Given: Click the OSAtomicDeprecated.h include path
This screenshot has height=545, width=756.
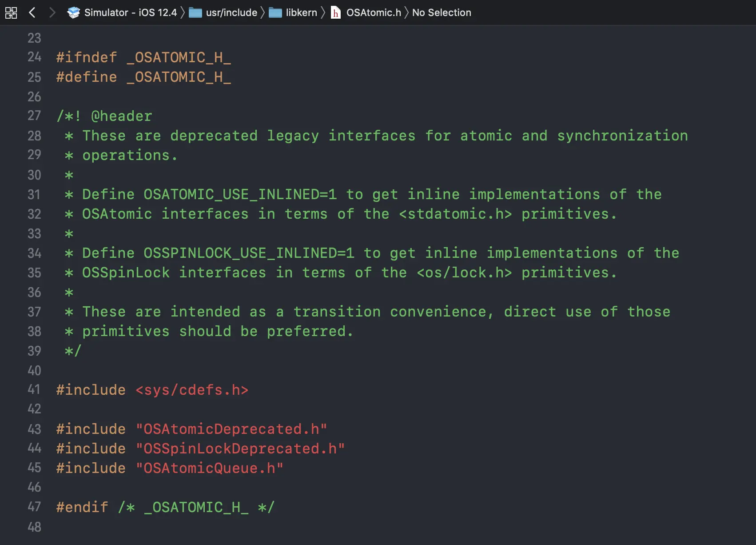Looking at the screenshot, I should (x=231, y=429).
